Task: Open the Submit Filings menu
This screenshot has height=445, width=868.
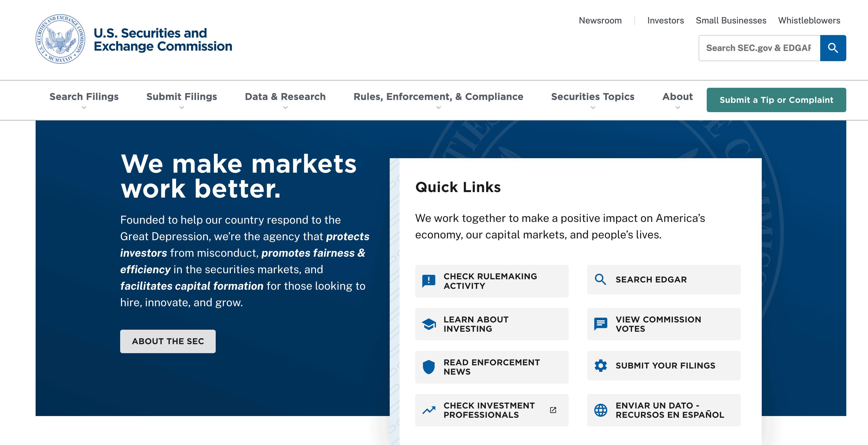Action: pos(182,97)
